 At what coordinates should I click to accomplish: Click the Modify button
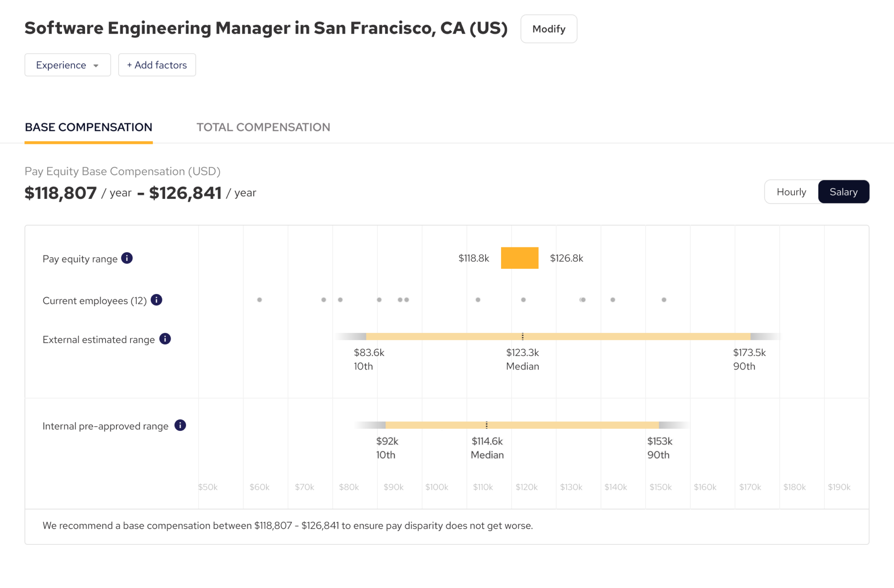point(549,28)
